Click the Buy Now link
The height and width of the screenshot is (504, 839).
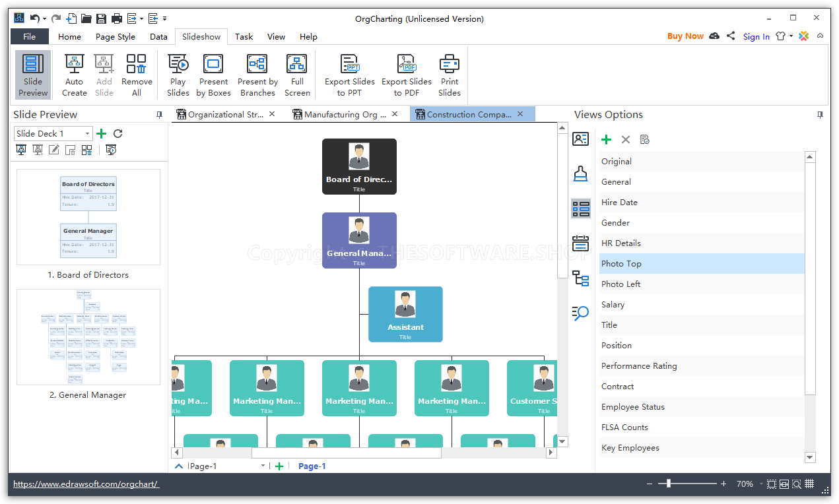(x=685, y=36)
